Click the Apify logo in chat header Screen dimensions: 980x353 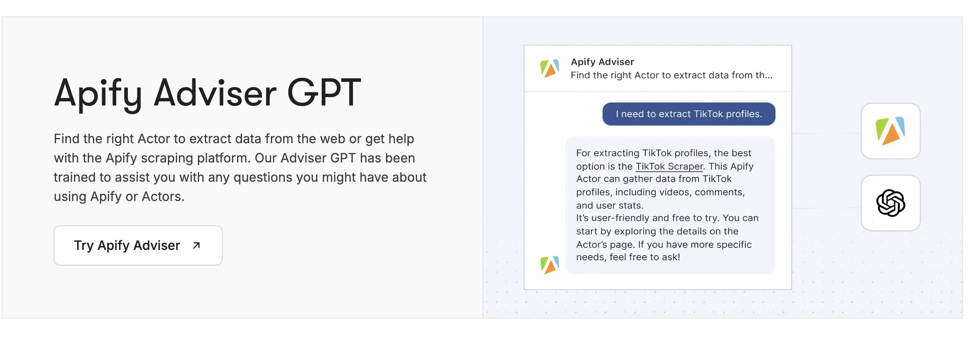click(549, 69)
